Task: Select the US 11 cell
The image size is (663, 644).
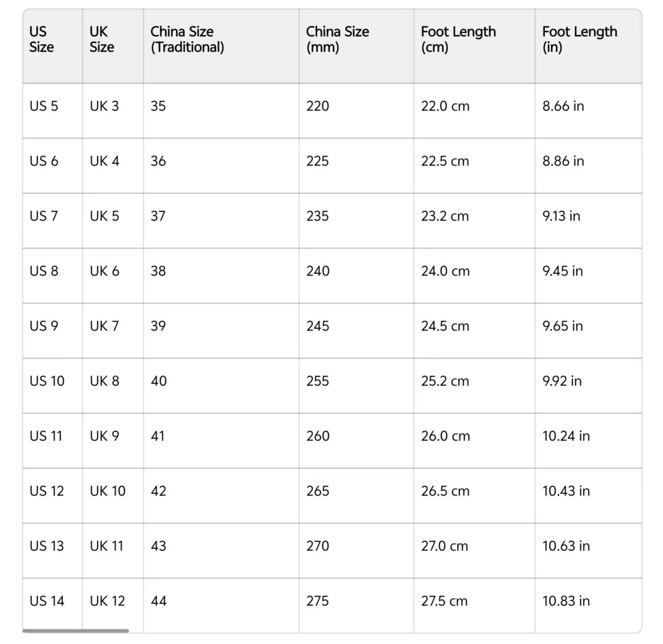Action: (x=46, y=436)
